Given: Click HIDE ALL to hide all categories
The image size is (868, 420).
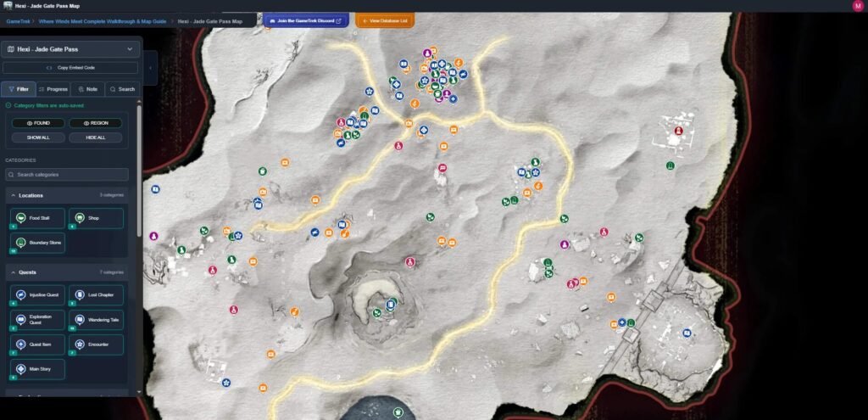Looking at the screenshot, I should [96, 137].
